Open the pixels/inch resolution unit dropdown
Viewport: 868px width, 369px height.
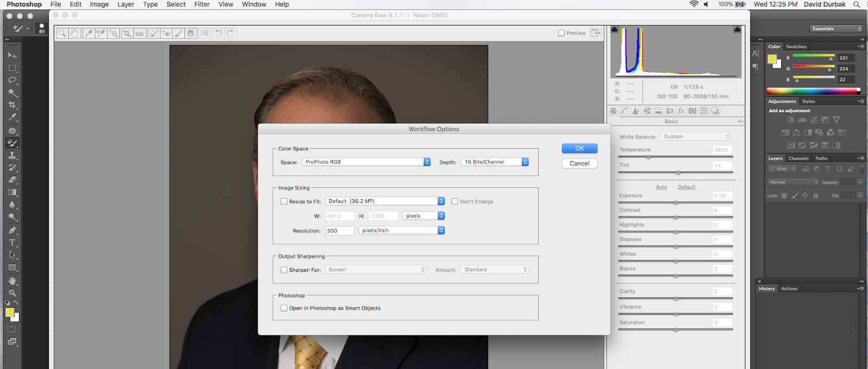[401, 230]
